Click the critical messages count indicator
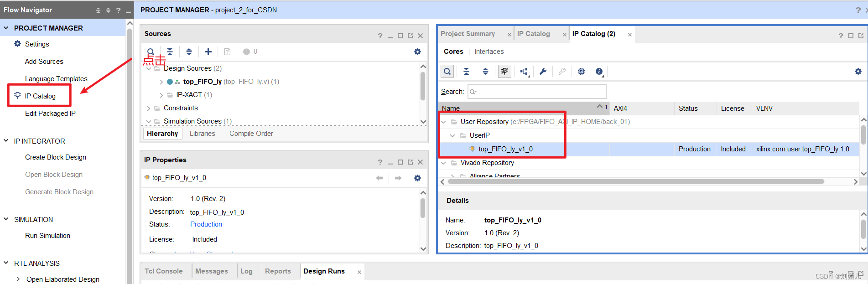The image size is (868, 284). [250, 52]
